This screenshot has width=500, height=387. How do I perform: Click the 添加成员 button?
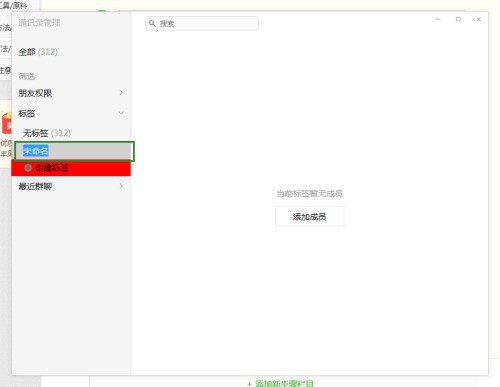(x=309, y=217)
